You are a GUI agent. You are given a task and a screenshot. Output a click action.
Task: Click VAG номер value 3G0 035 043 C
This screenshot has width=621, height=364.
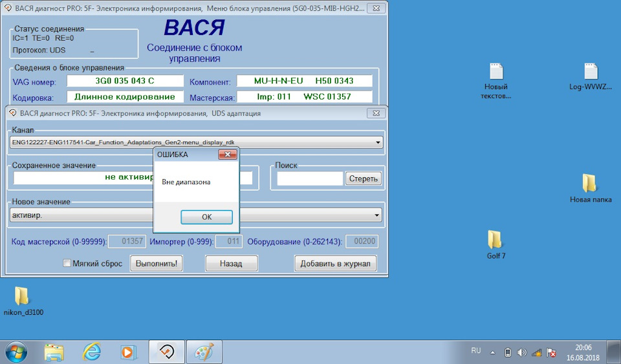125,81
